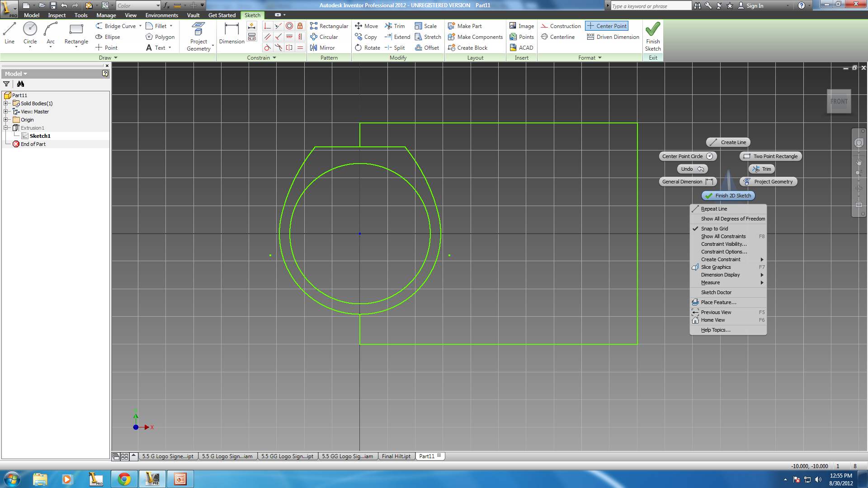Click the Automatic Dimensions icon

(252, 26)
